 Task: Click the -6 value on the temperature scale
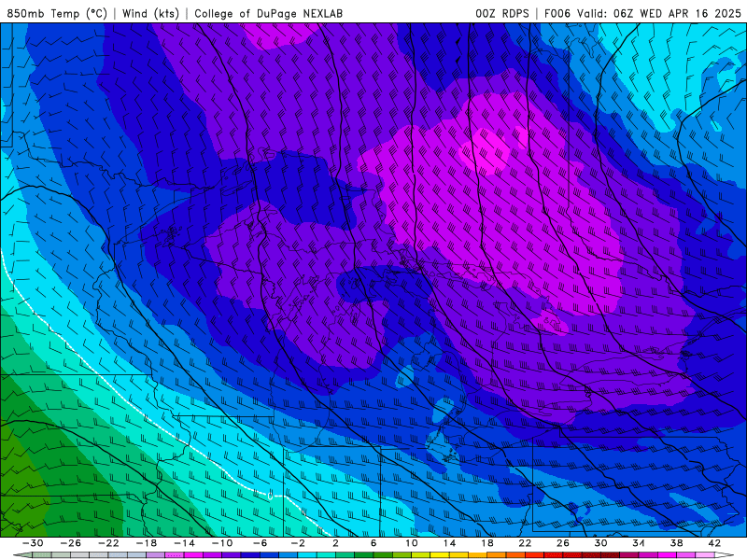click(x=261, y=543)
